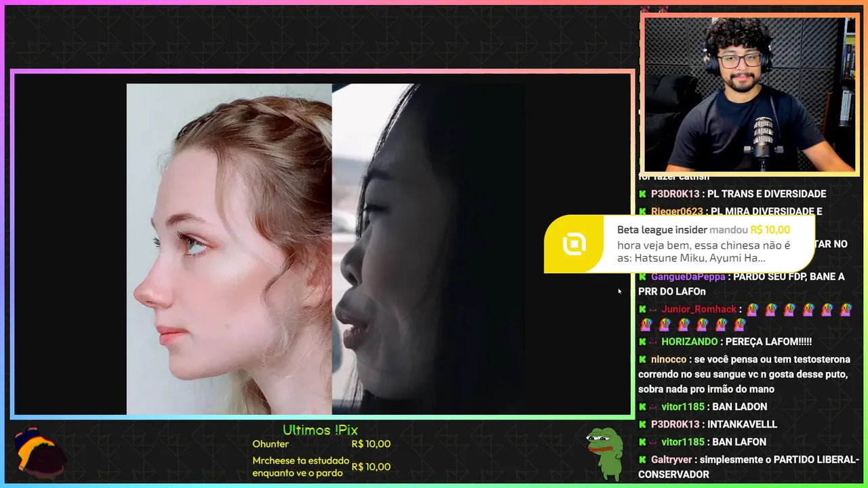Open ninocco username in chat
868x488 pixels.
(669, 359)
